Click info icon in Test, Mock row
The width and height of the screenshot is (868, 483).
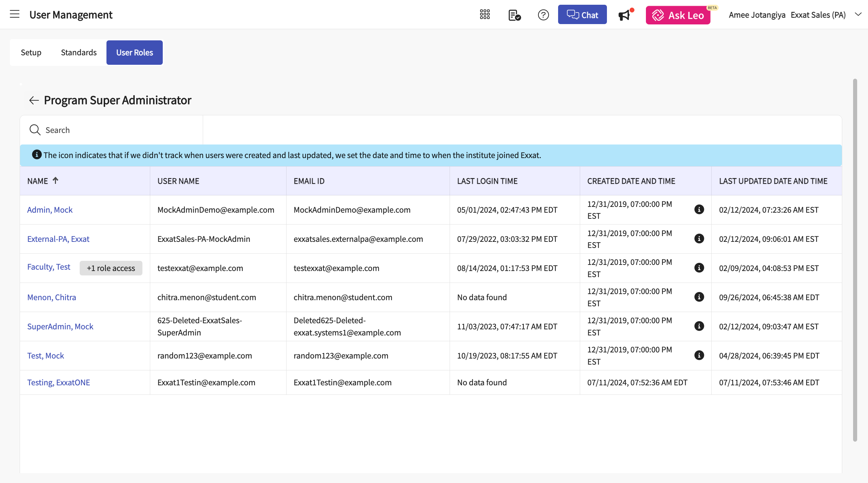[x=699, y=355]
